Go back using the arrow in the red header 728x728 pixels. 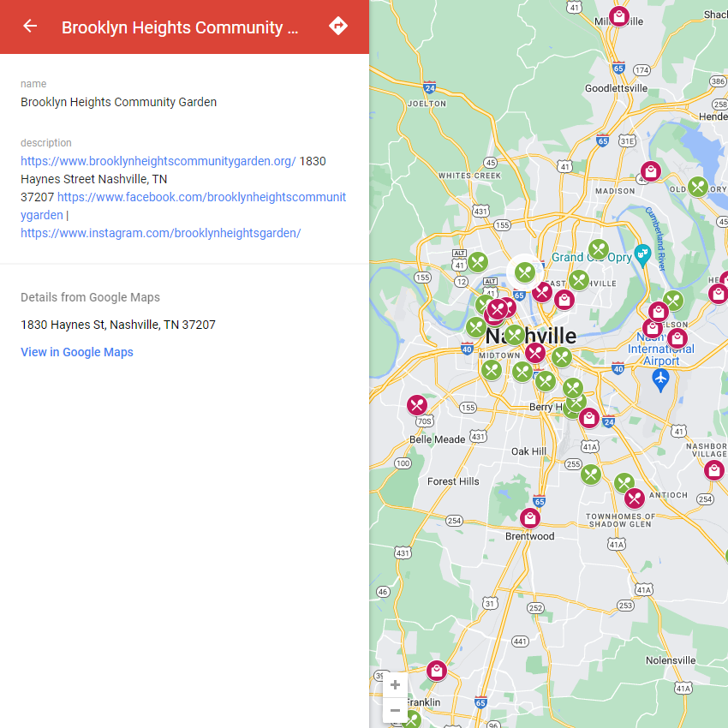click(30, 26)
